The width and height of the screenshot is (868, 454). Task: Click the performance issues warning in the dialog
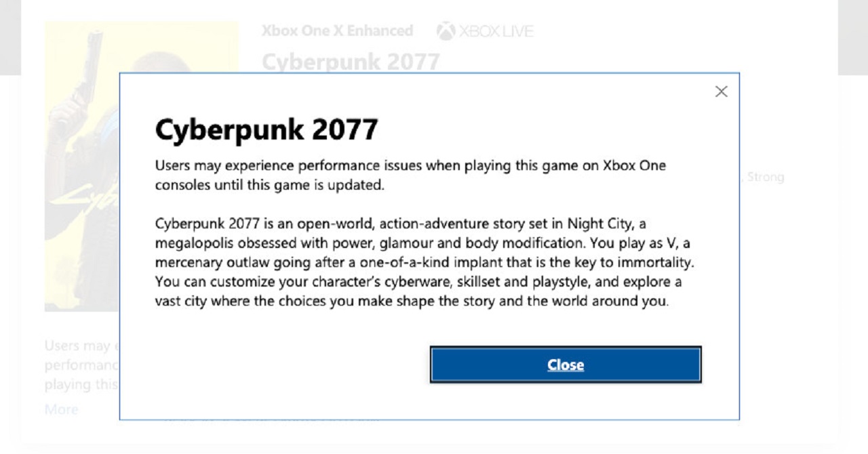(410, 175)
